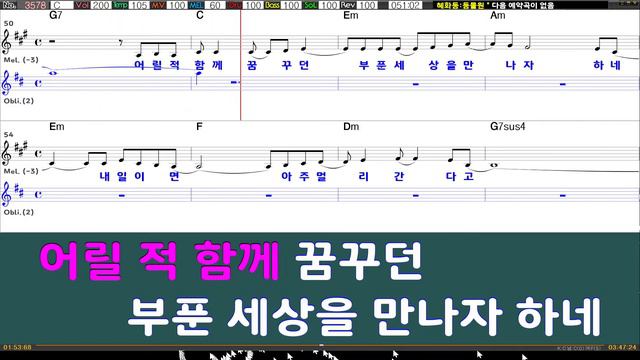Click the MEL melody value 60
Screen dimensions: 640x360
(x=215, y=5)
